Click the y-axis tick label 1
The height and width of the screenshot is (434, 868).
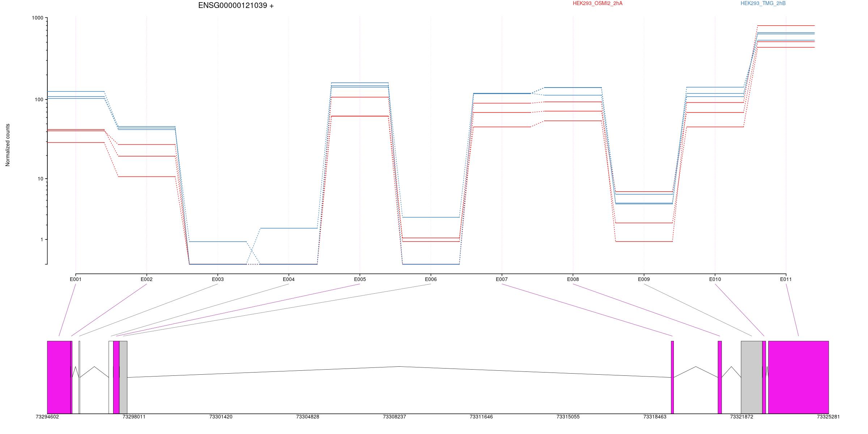[x=42, y=239]
